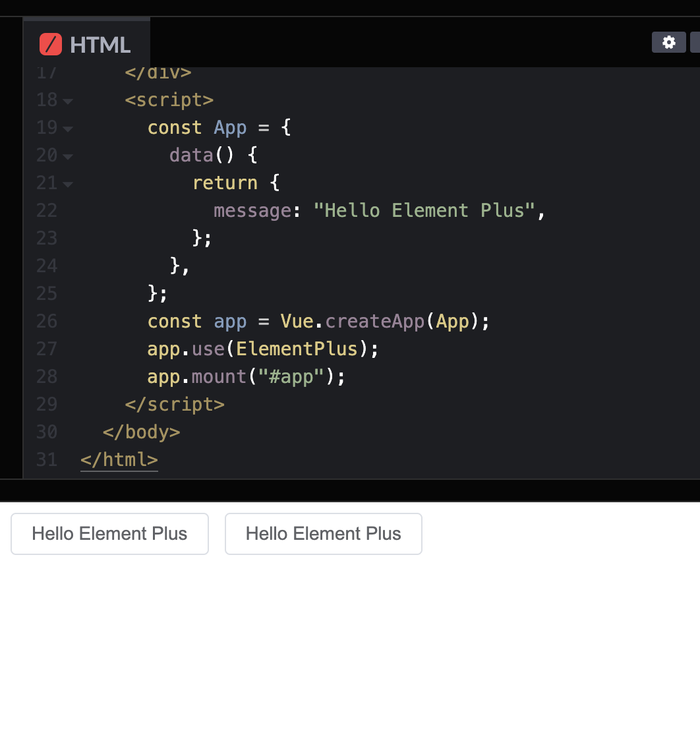Click the first Hello Element Plus button
The width and height of the screenshot is (700, 729).
[x=109, y=533]
